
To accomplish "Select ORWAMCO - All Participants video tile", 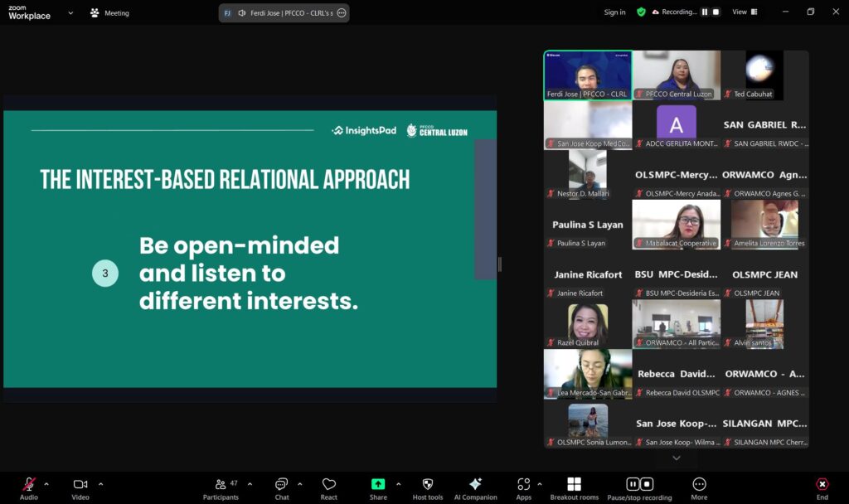I will pos(677,324).
